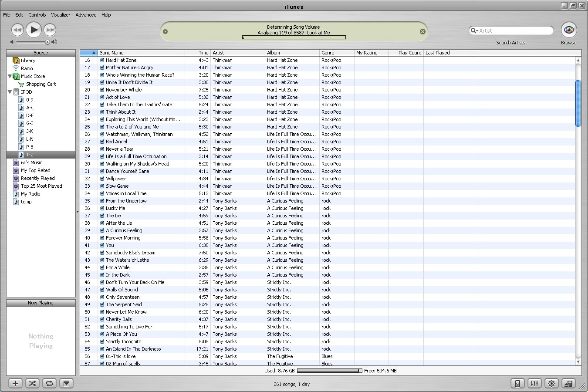Sort songs by Artist column header
The image size is (588, 392).
click(x=237, y=53)
